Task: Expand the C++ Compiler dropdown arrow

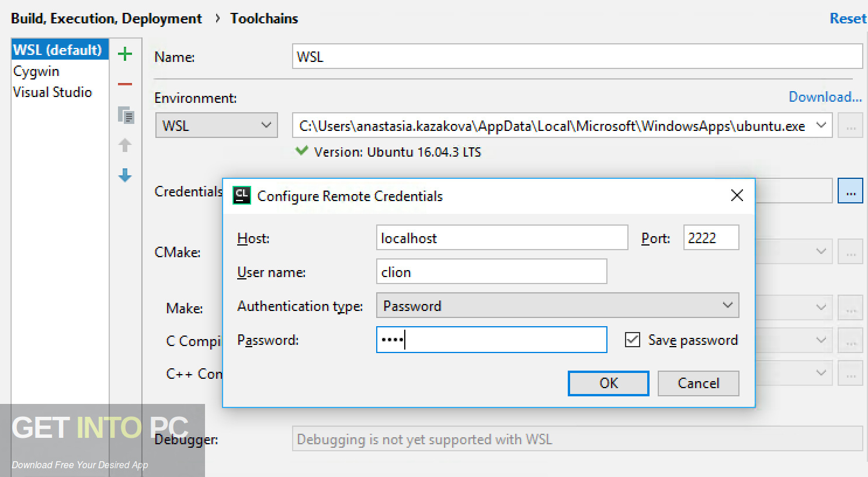Action: click(x=821, y=372)
